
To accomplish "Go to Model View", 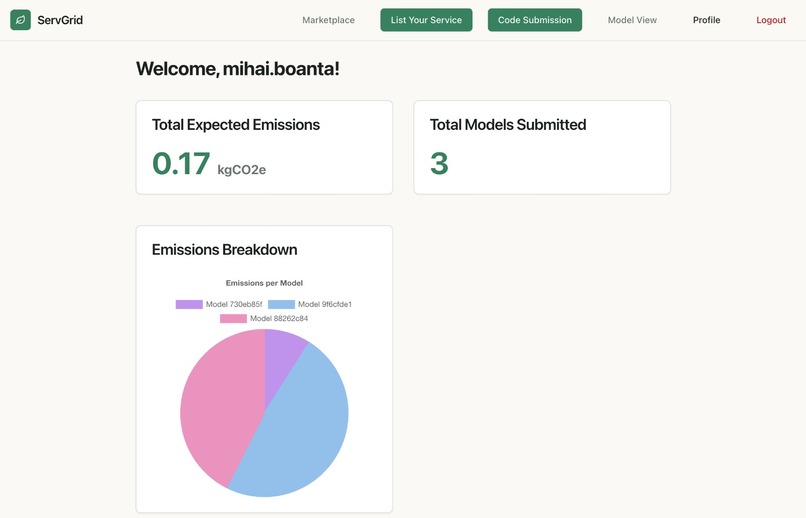I will pyautogui.click(x=632, y=20).
